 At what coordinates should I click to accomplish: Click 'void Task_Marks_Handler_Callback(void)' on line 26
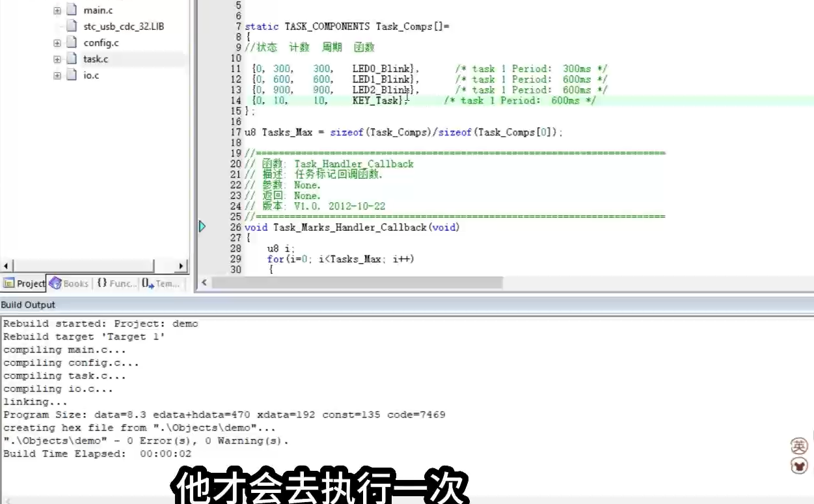tap(352, 227)
